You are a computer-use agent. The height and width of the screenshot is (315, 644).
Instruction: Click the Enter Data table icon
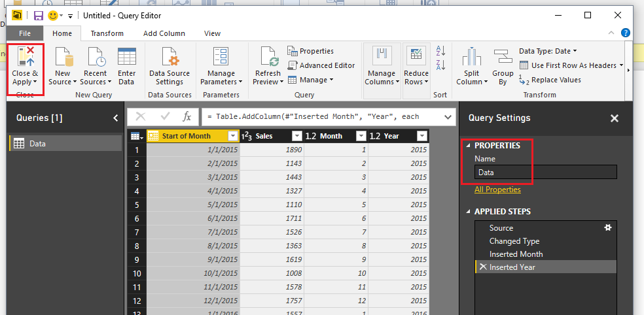[126, 57]
